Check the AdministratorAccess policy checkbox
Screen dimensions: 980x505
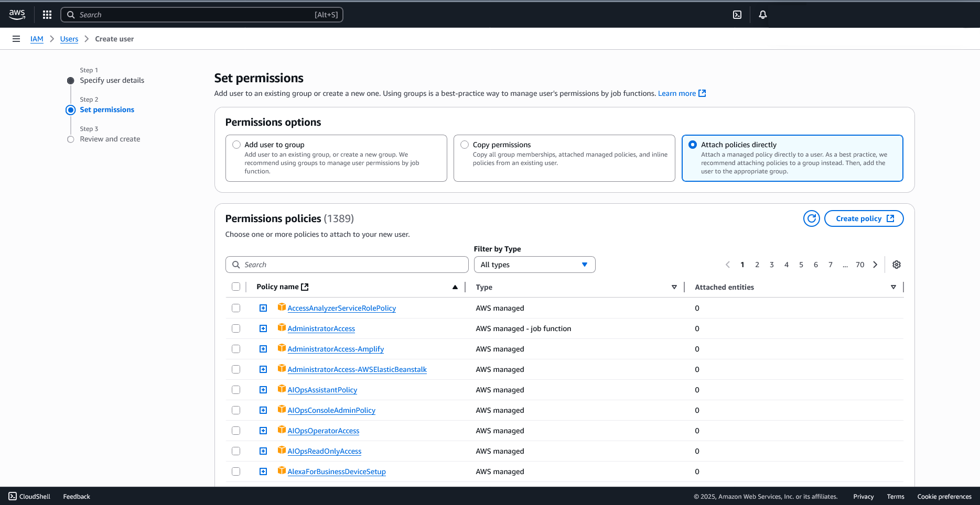coord(236,328)
